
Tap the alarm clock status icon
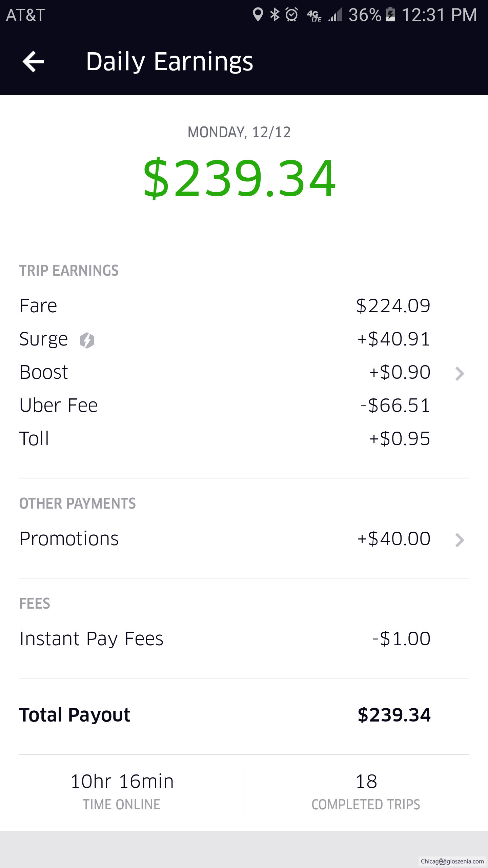(x=291, y=15)
